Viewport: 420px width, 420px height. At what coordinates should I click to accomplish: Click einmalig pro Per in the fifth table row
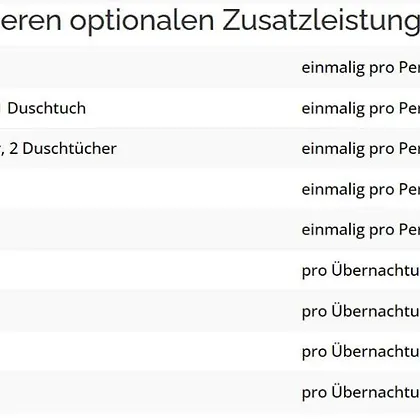point(361,230)
